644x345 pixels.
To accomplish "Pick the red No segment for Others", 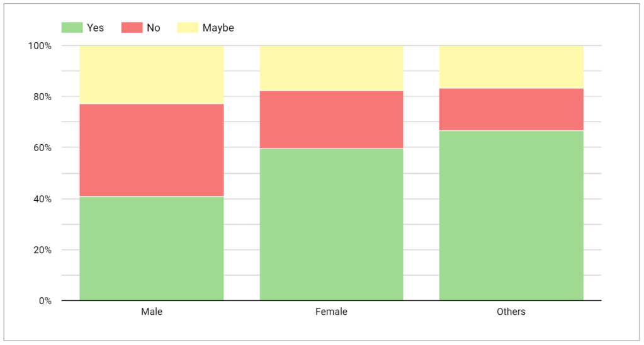I will (511, 109).
